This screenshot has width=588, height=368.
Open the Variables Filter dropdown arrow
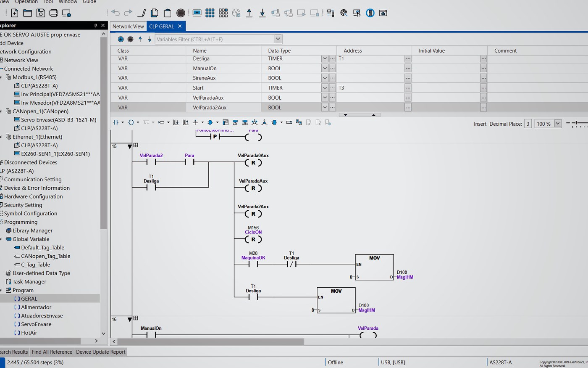278,39
